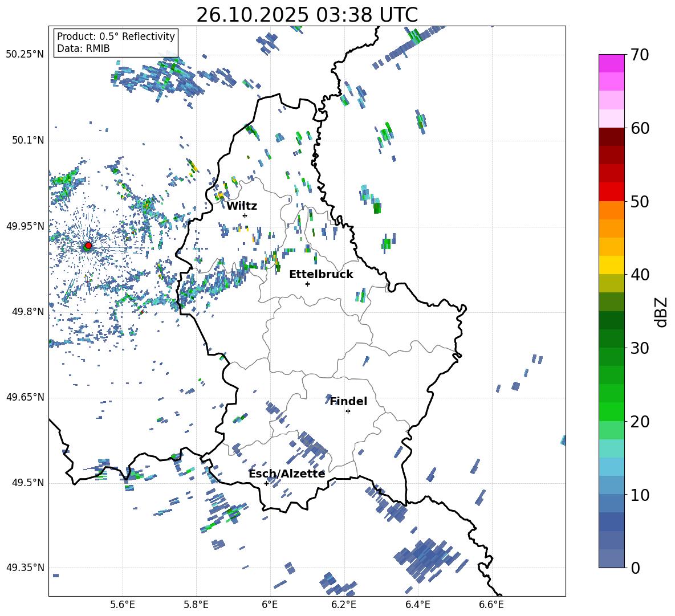Click the 6.4°E longitude label
The height and width of the screenshot is (616, 675).
pos(417,605)
